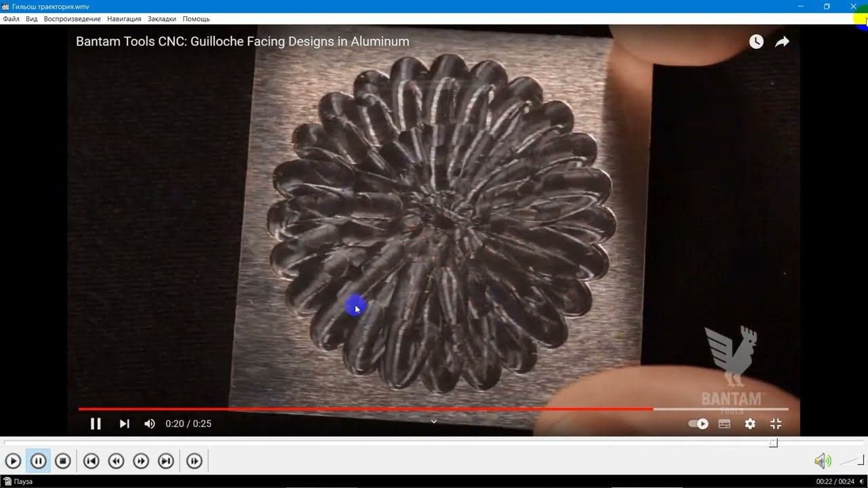Click the YouTube volume speaker icon
868x488 pixels.
(x=150, y=424)
